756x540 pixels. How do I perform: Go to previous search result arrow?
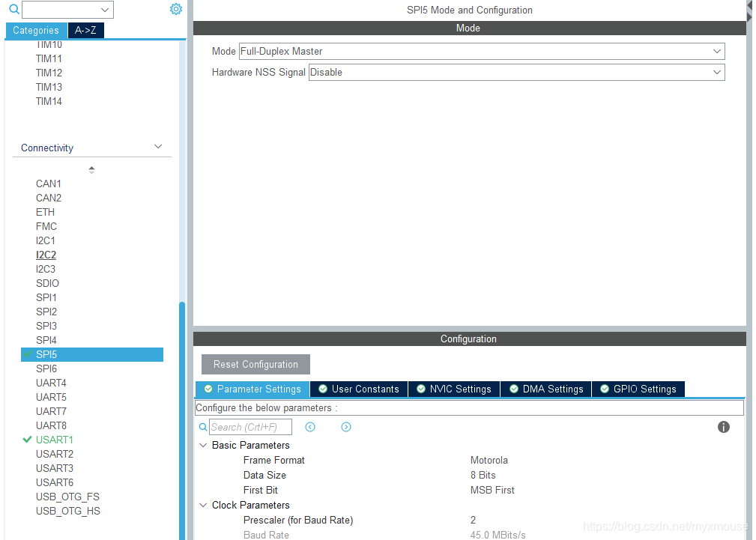[310, 427]
